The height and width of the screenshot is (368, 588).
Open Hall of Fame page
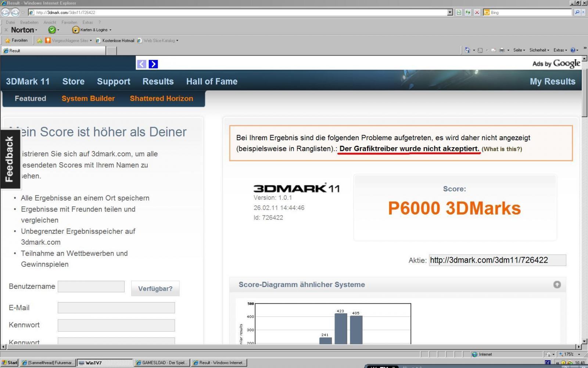pos(212,81)
